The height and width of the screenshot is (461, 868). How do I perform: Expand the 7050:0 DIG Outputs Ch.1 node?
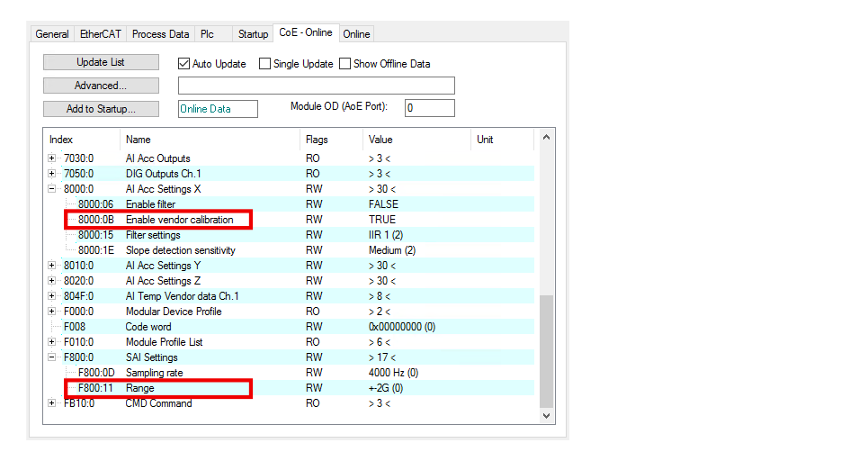pyautogui.click(x=51, y=174)
